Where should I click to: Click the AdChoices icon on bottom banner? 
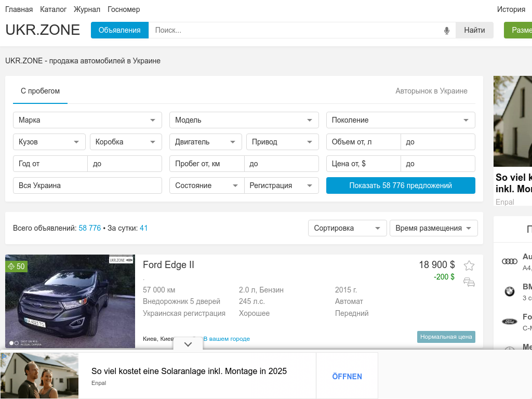[x=4, y=356]
